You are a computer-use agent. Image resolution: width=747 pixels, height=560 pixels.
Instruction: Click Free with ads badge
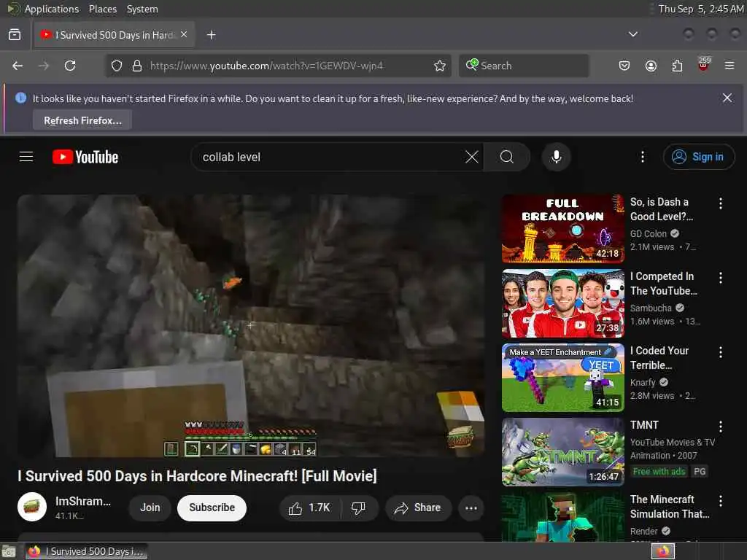pyautogui.click(x=659, y=472)
